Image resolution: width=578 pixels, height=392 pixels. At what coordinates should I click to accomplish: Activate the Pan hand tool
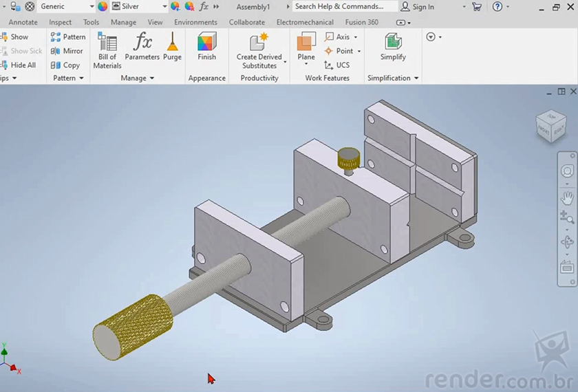click(567, 198)
